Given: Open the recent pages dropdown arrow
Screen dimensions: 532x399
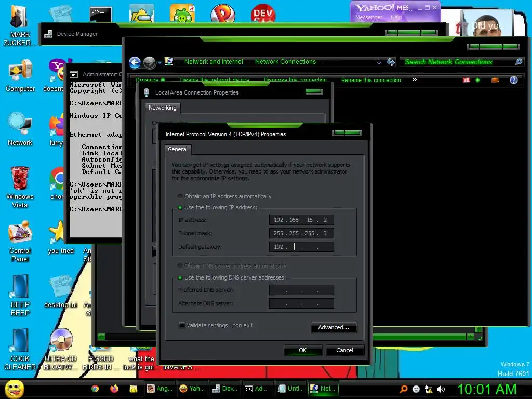Looking at the screenshot, I should click(160, 63).
